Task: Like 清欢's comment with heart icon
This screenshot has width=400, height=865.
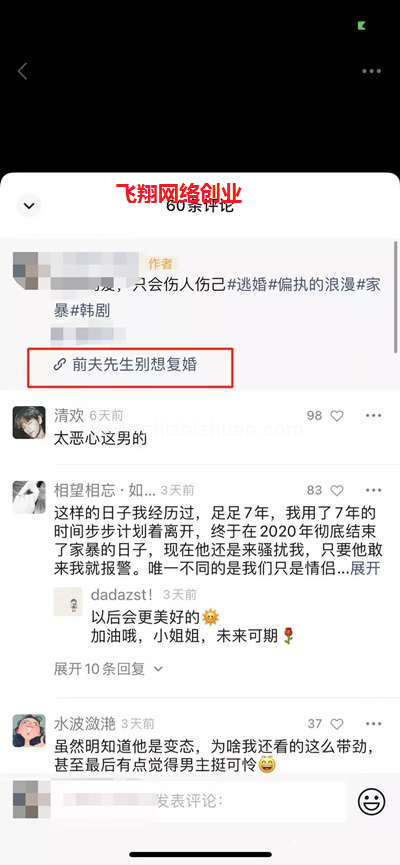Action: (x=337, y=416)
